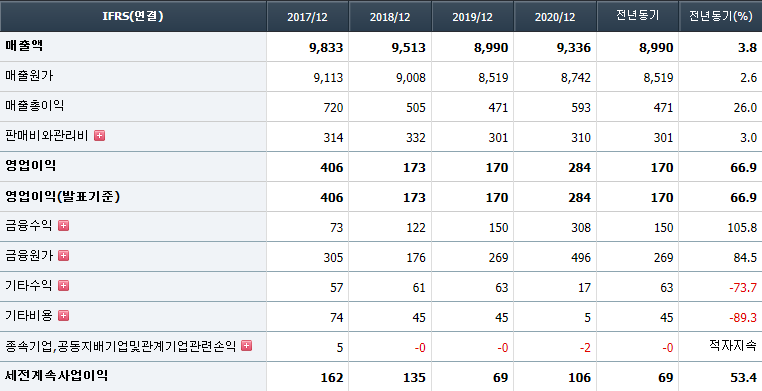This screenshot has height=391, width=762.
Task: Select the 금융원가 row label
Action: pos(29,255)
